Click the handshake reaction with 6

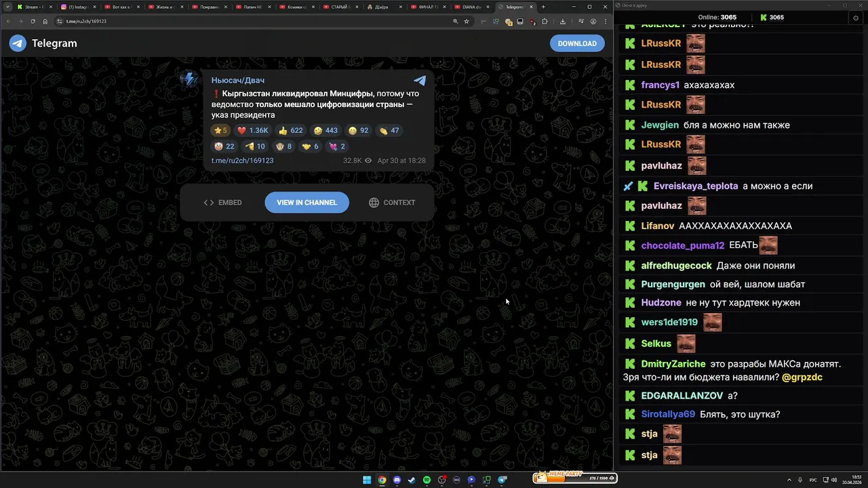311,146
